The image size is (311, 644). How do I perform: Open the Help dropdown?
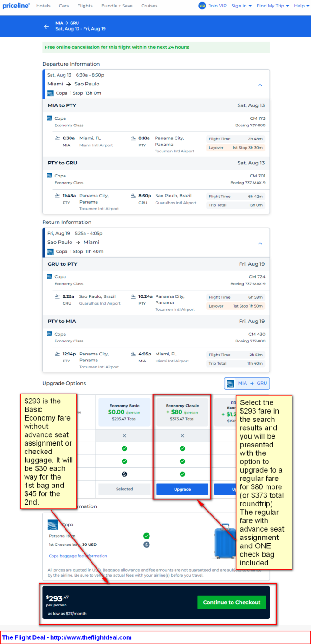click(301, 6)
